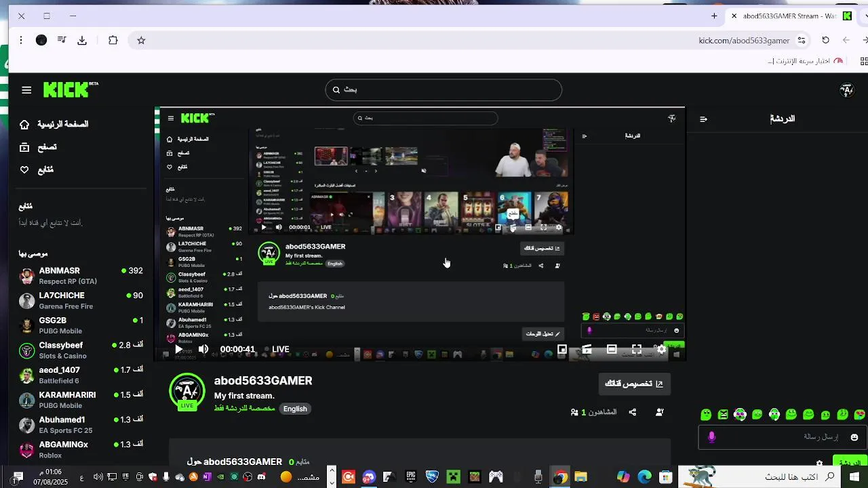Open Abuhamed1 recommended channel
868x488 pixels.
81,425
